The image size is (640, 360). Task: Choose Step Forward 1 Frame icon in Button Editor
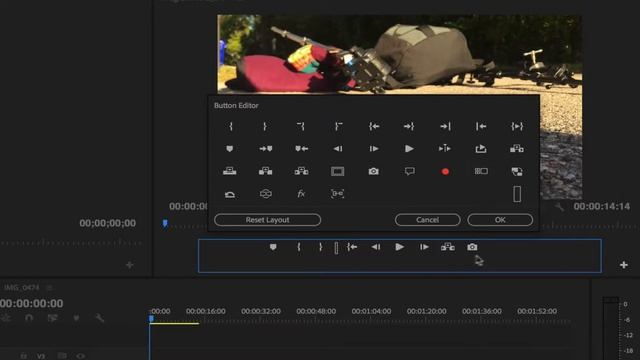[374, 149]
